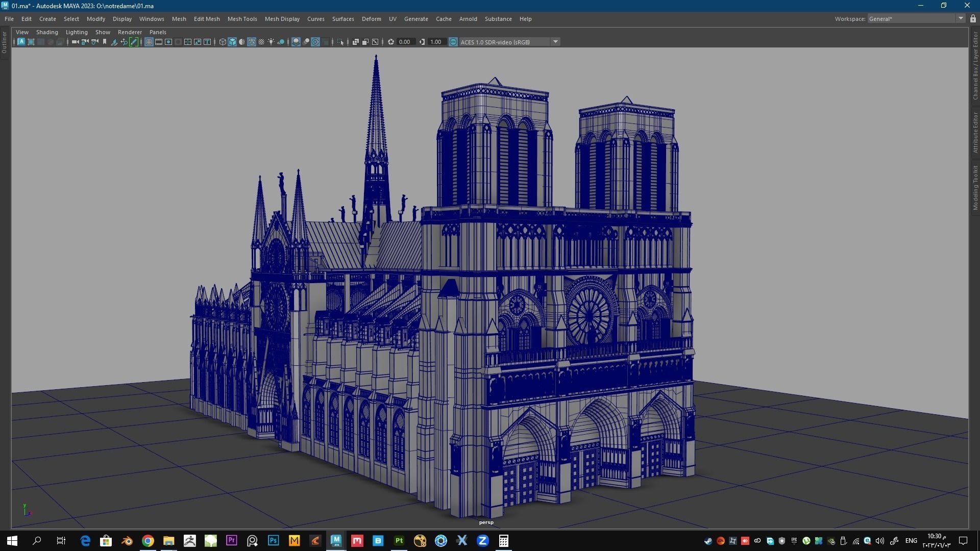Open the Mesh Display menu
This screenshot has height=551, width=980.
coord(282,19)
